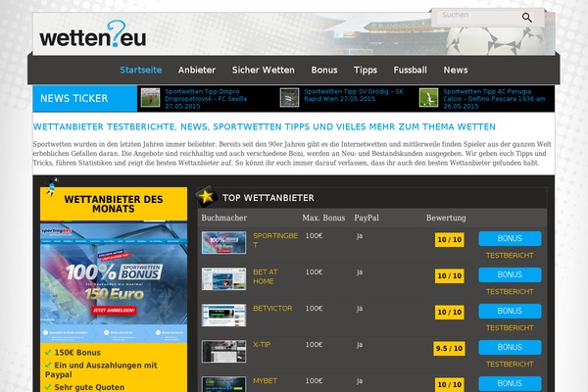Open the wetten.eu logo homepage
Image resolution: width=588 pixels, height=392 pixels.
pyautogui.click(x=93, y=34)
